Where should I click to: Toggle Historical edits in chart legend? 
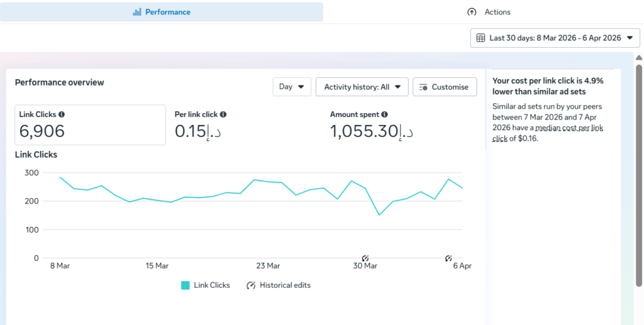279,285
